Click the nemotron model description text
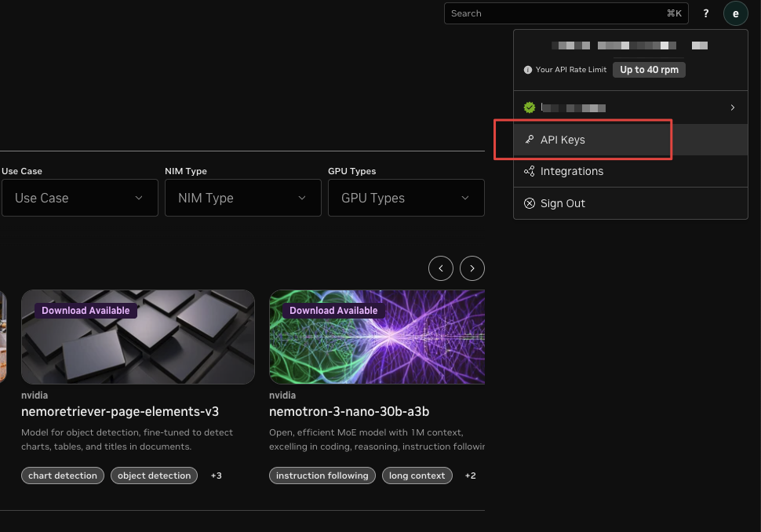 click(377, 439)
